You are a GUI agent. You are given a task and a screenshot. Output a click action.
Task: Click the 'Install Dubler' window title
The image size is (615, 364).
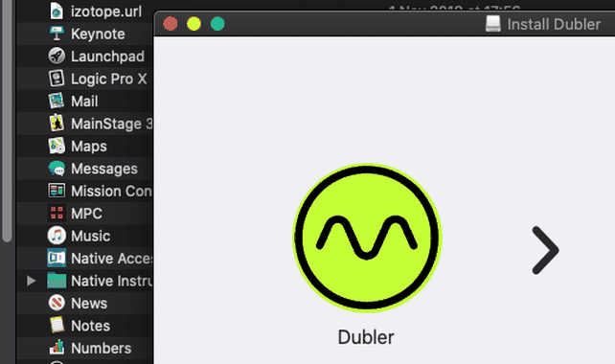tap(554, 24)
